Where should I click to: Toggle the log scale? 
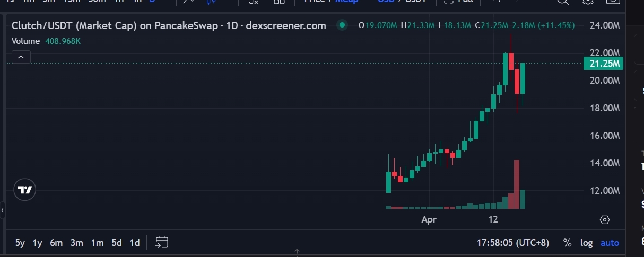(586, 243)
